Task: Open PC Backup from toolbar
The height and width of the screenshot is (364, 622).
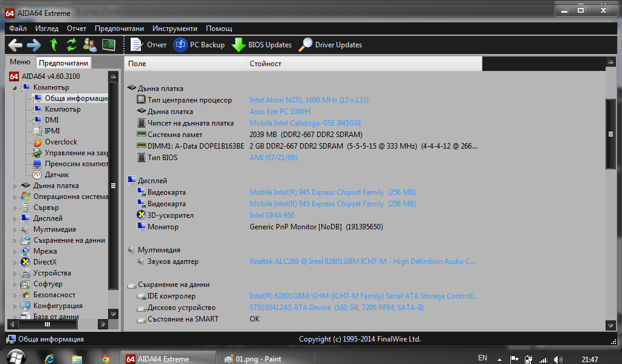Action: [x=199, y=45]
